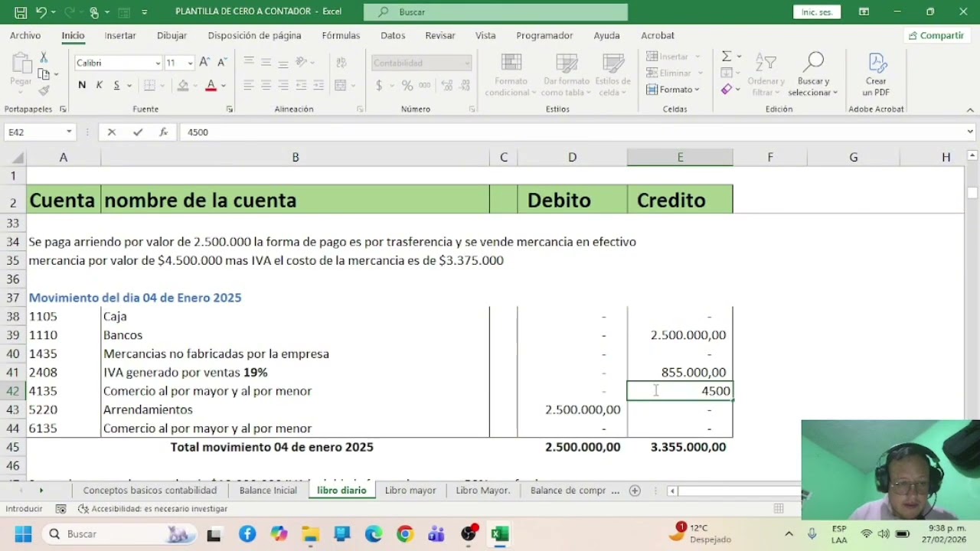This screenshot has height=551, width=980.
Task: Open the Windows Start menu
Action: tap(23, 534)
